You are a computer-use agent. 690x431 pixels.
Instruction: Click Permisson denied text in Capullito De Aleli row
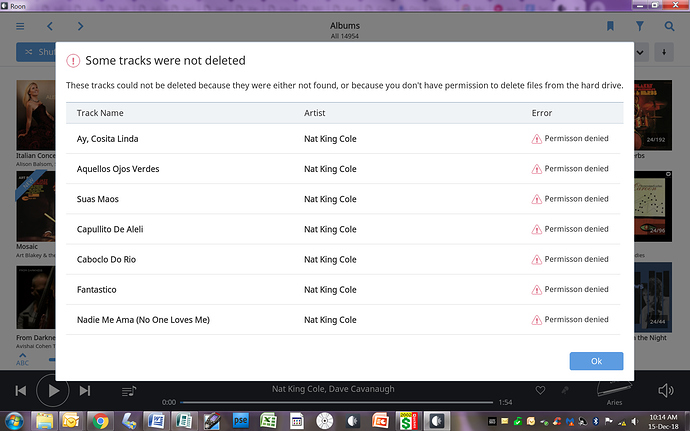click(576, 229)
